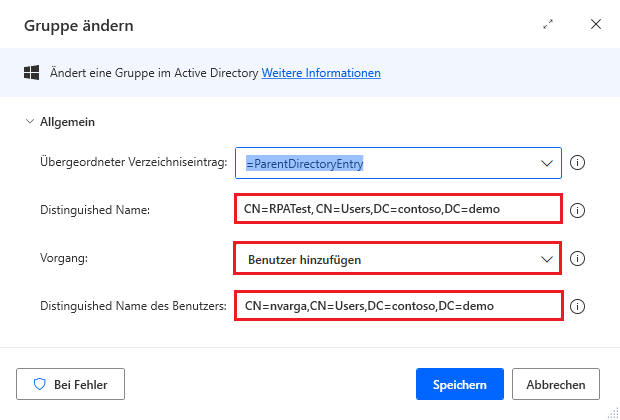
Task: Click the info icon beside the Vorgang dropdown
Action: coord(577,259)
